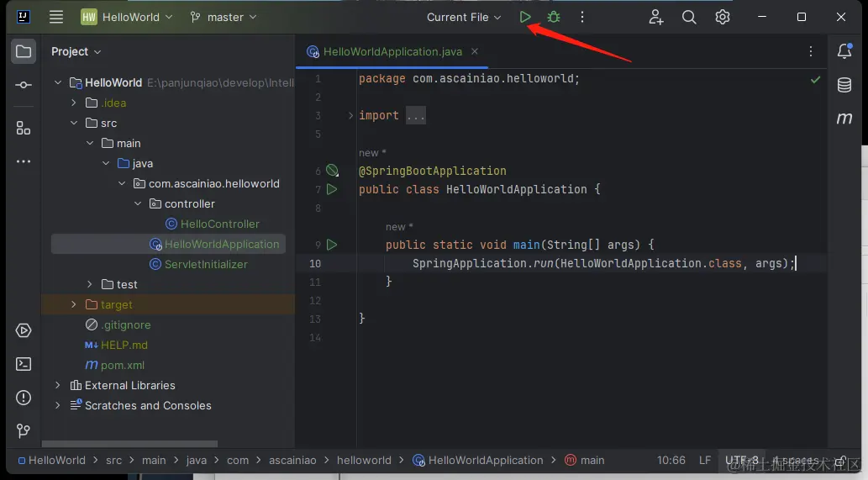The image size is (868, 480).
Task: Close the HelloWorldApplication.java tab
Action: [x=475, y=51]
